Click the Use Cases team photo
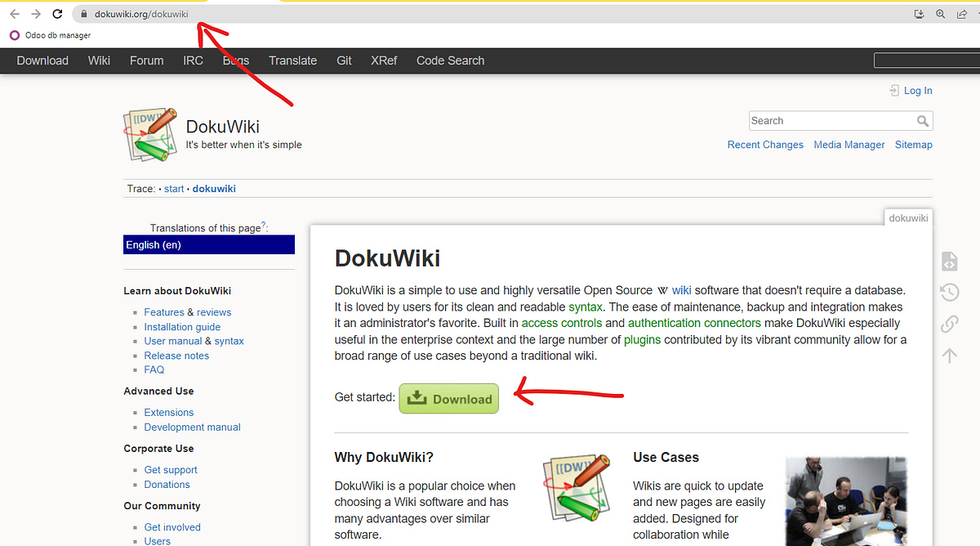 coord(846,500)
